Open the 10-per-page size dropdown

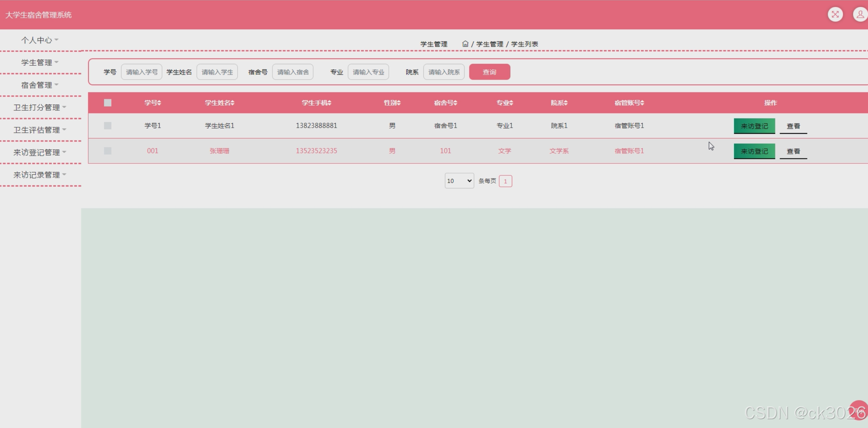459,181
